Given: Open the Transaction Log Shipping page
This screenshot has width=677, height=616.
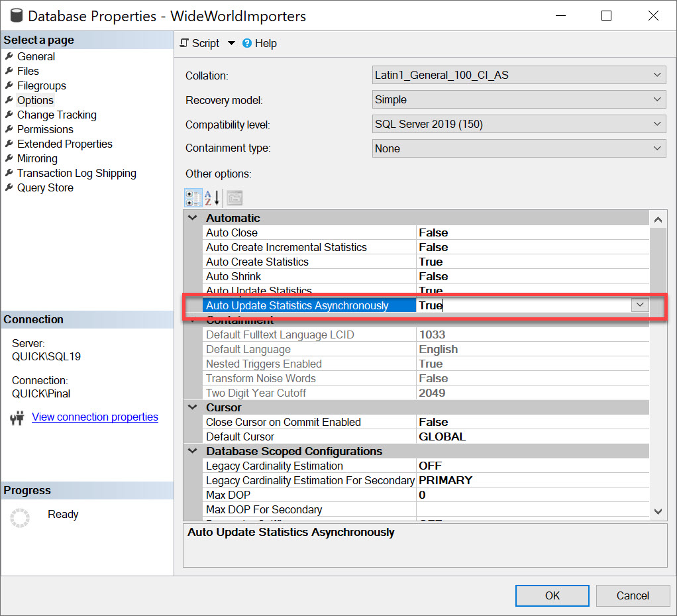Looking at the screenshot, I should [x=76, y=173].
